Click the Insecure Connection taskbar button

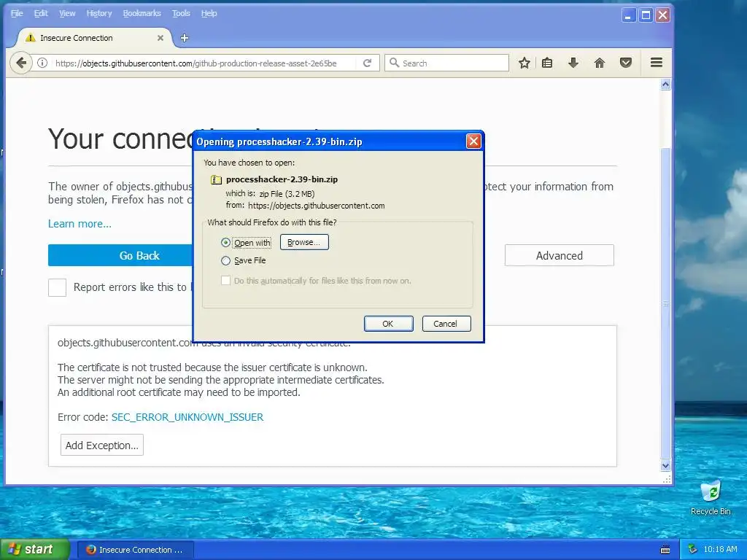click(x=135, y=550)
